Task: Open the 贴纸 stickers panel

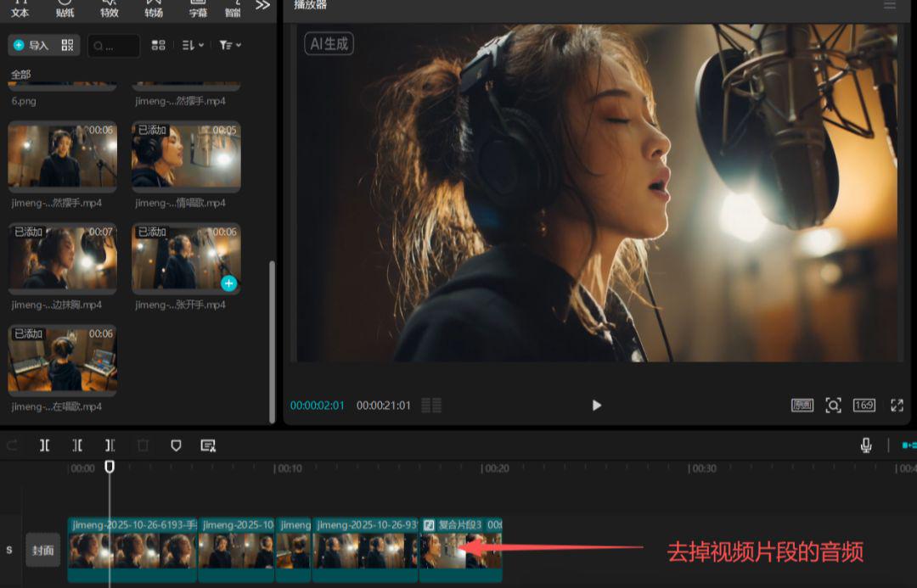Action: (x=65, y=8)
